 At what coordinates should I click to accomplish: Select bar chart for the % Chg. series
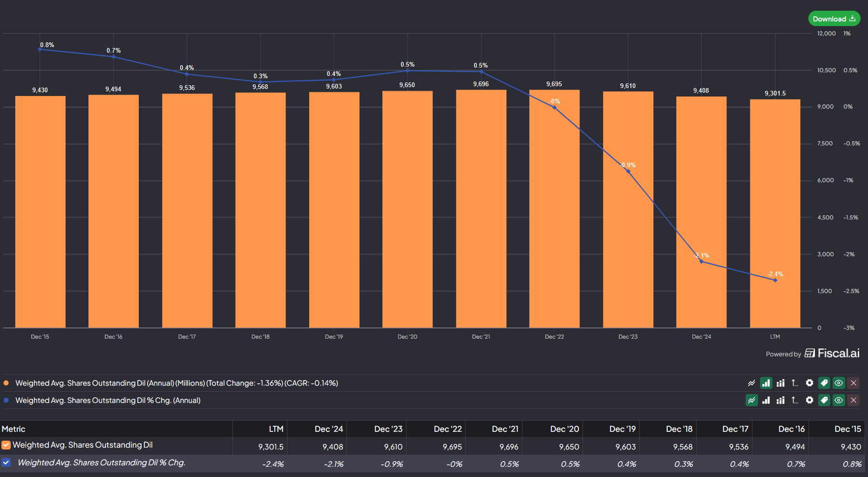point(766,400)
